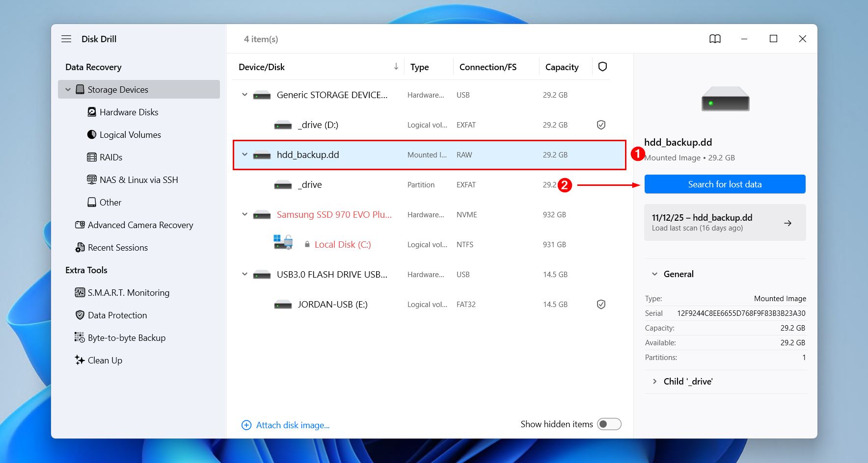Screen dimensions: 868x463
Task: Load last scan of hdd_backup.dd
Action: [x=725, y=223]
